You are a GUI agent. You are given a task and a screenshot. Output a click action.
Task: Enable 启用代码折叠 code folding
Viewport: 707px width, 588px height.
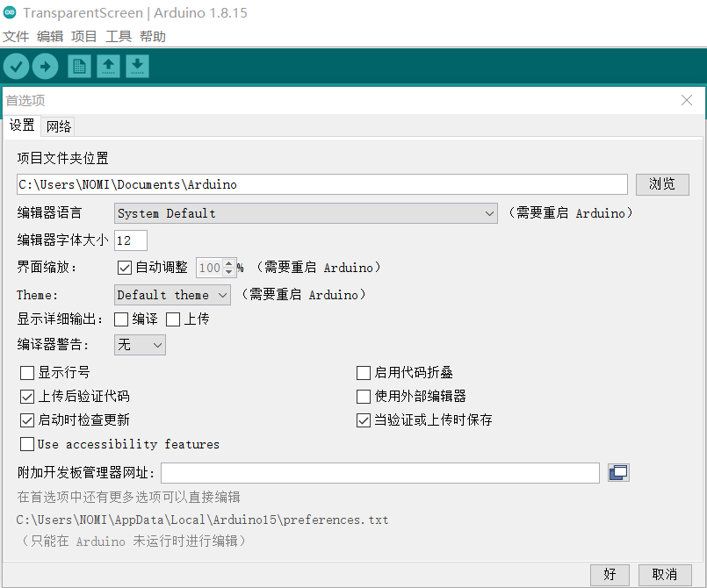coord(364,373)
